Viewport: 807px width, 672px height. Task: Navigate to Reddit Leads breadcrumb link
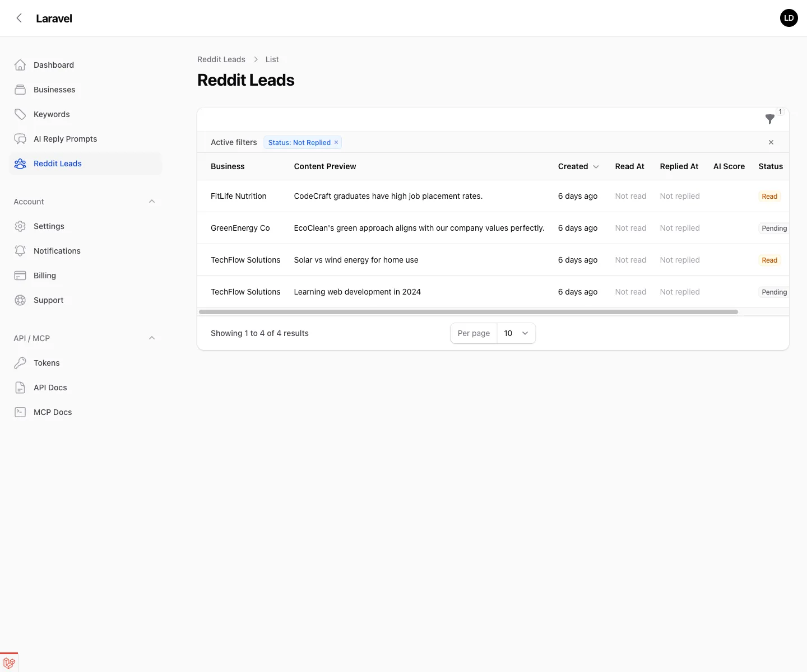(x=221, y=59)
